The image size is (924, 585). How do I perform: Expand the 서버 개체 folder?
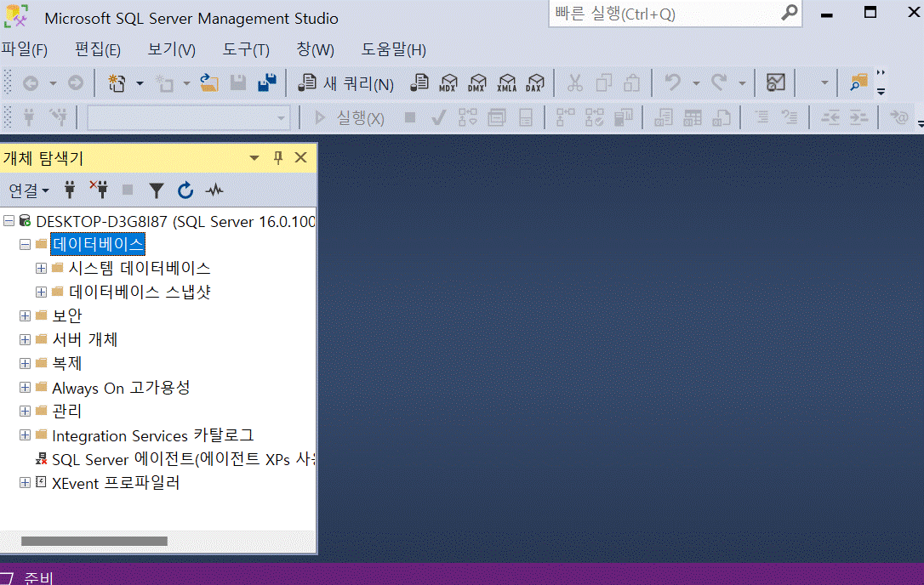coord(25,340)
